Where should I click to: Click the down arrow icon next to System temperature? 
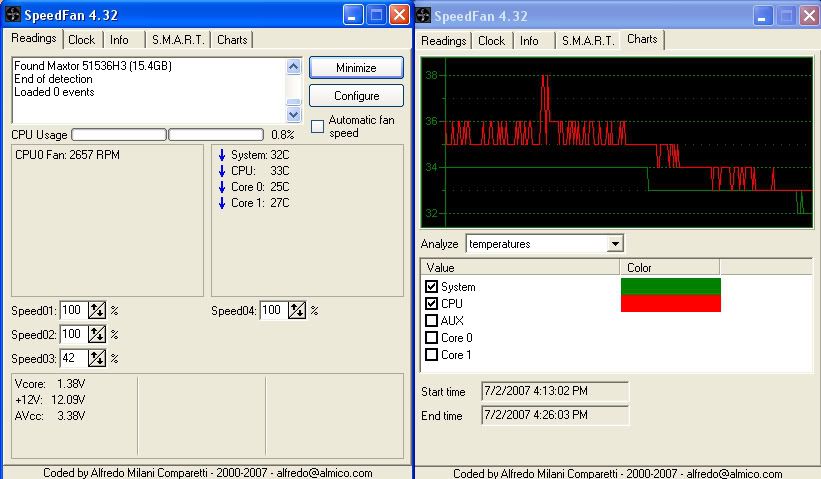(222, 155)
